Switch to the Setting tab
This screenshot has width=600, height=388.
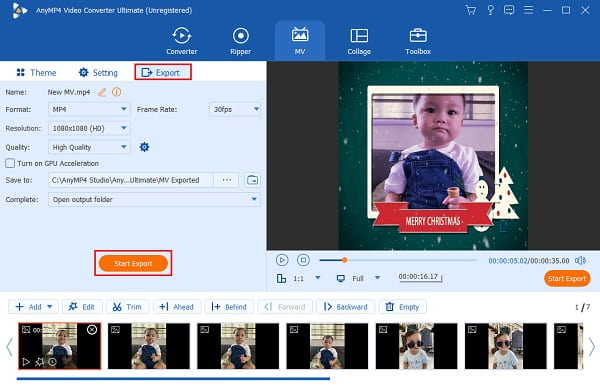pos(98,72)
